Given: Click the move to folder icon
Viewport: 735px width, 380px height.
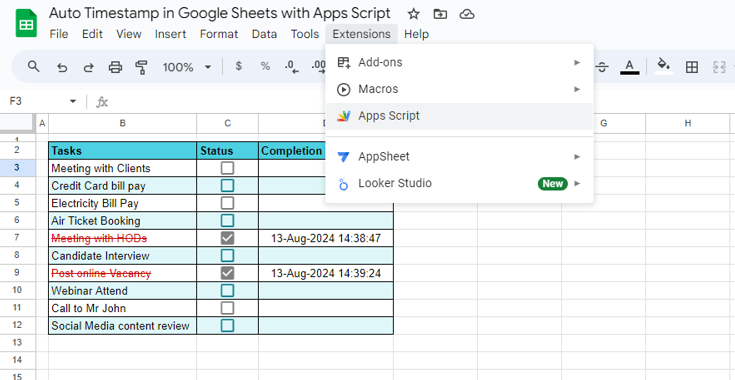Looking at the screenshot, I should (440, 14).
